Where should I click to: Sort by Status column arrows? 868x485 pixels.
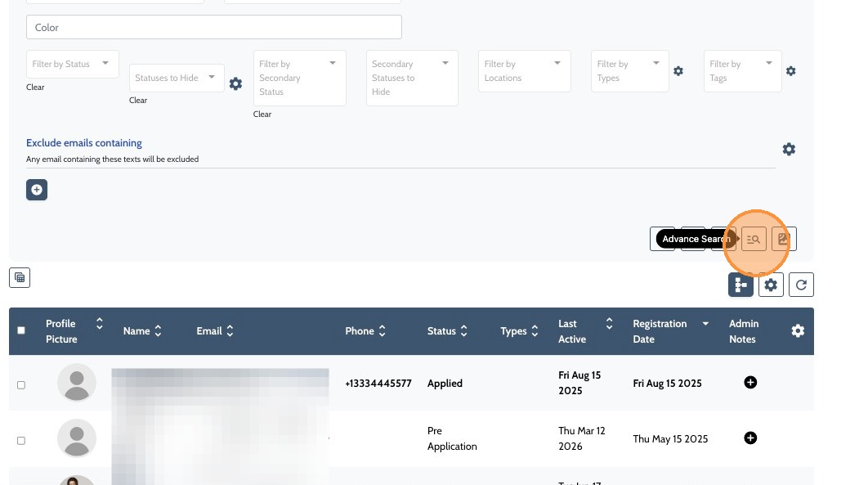tap(464, 331)
